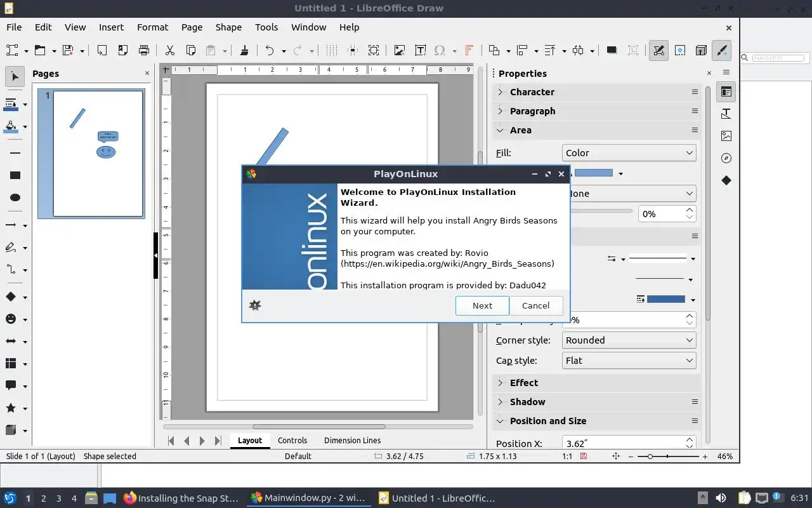Select the Block Arrows tool
This screenshot has height=508, width=812.
[x=11, y=342]
